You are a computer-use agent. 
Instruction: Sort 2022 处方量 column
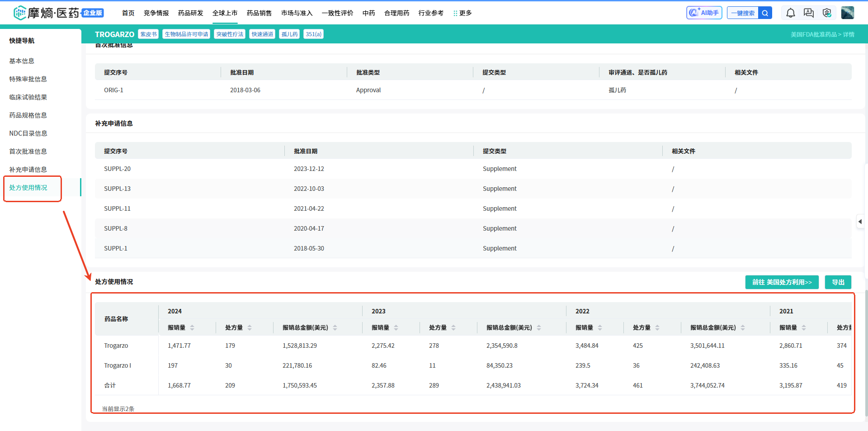[657, 327]
